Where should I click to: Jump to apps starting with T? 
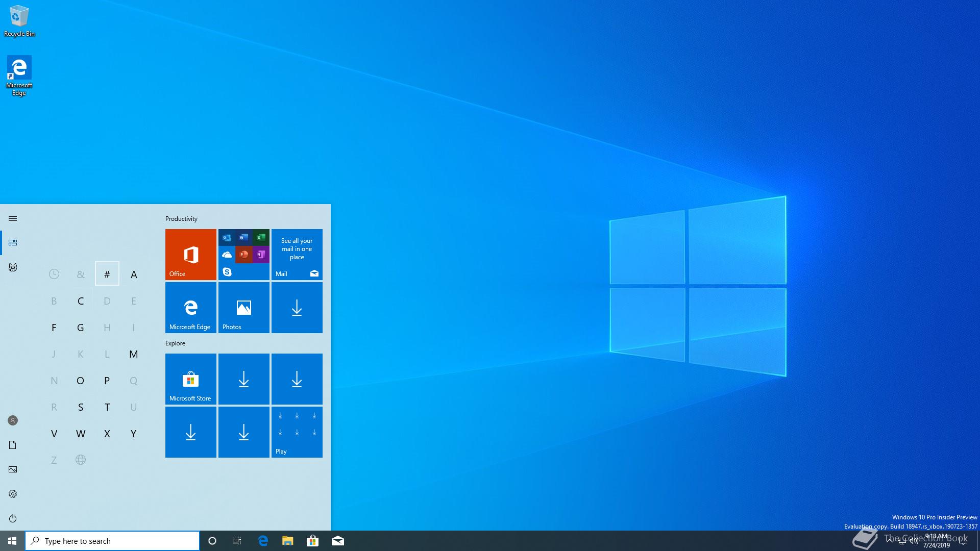107,407
